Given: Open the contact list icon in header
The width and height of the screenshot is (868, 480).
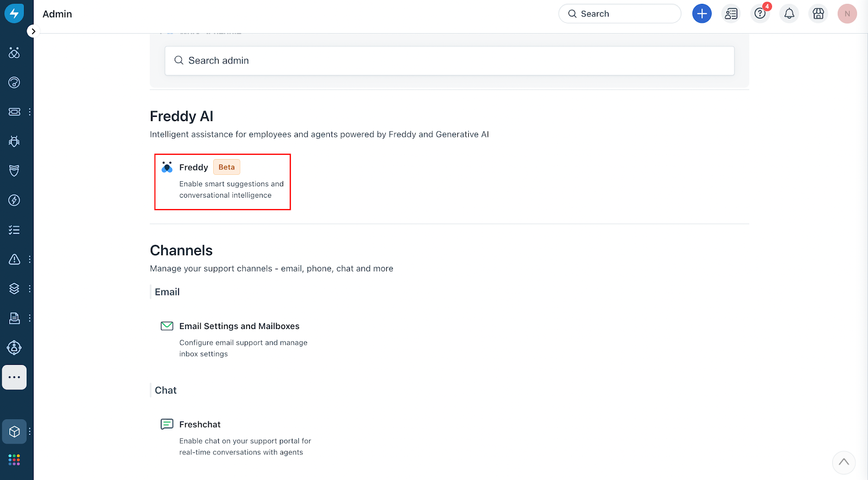Looking at the screenshot, I should point(731,14).
